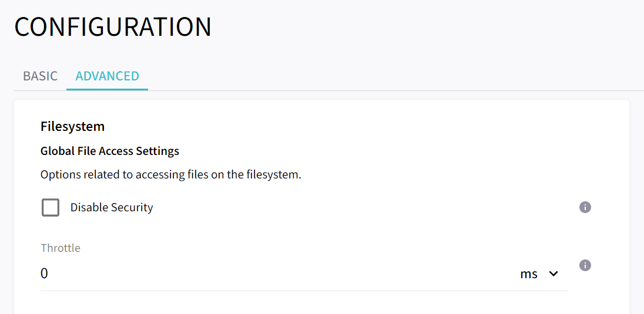Switch to the BASIC tab

pos(40,76)
